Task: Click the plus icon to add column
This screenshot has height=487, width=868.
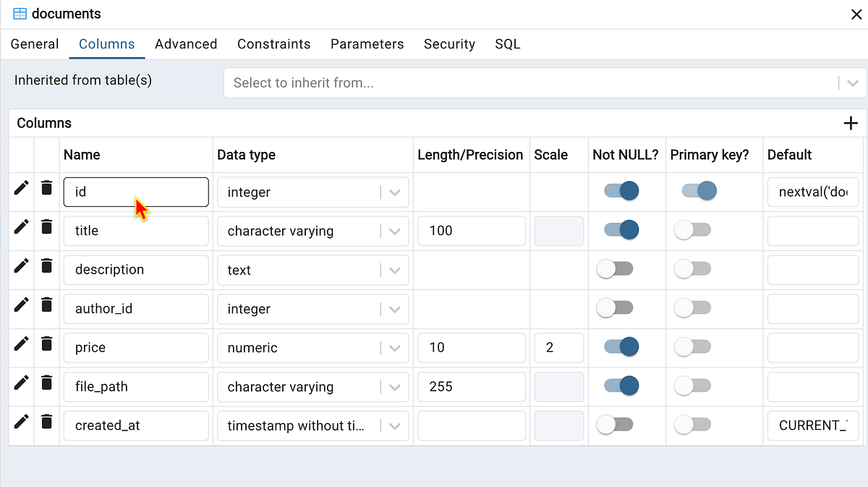Action: [851, 123]
